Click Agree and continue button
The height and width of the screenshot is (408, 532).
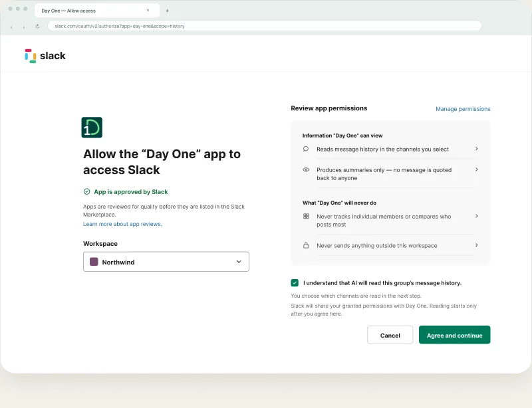[454, 335]
